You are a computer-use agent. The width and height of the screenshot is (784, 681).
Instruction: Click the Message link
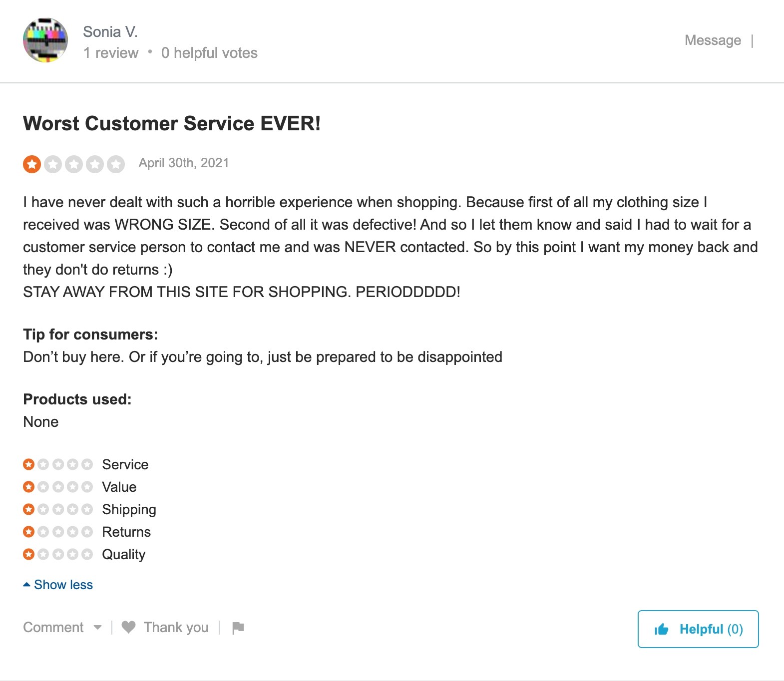tap(713, 40)
